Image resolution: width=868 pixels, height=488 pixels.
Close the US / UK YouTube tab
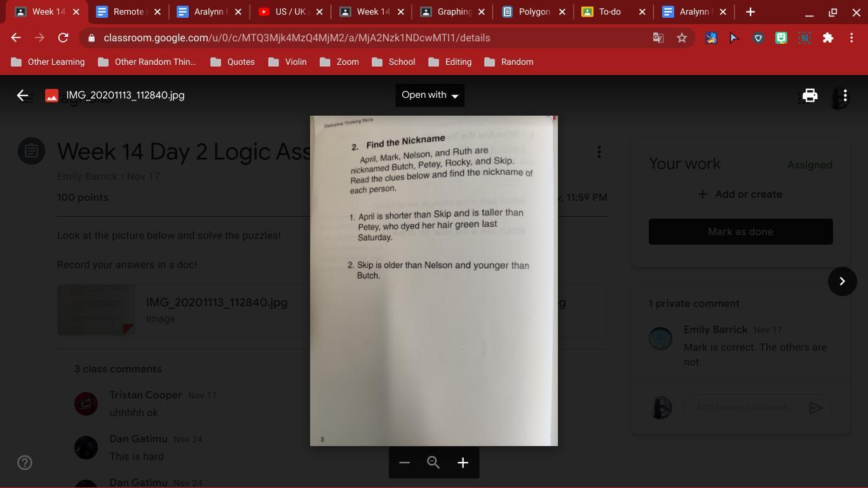pyautogui.click(x=319, y=11)
